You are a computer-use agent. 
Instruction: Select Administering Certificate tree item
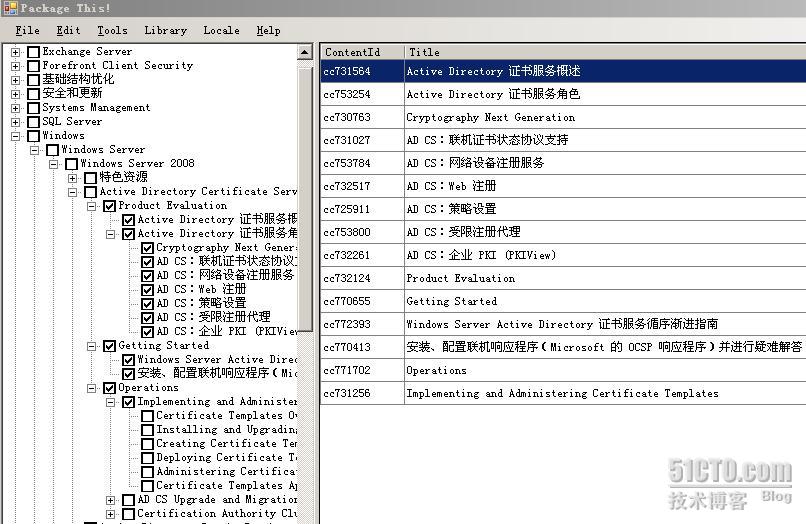227,472
